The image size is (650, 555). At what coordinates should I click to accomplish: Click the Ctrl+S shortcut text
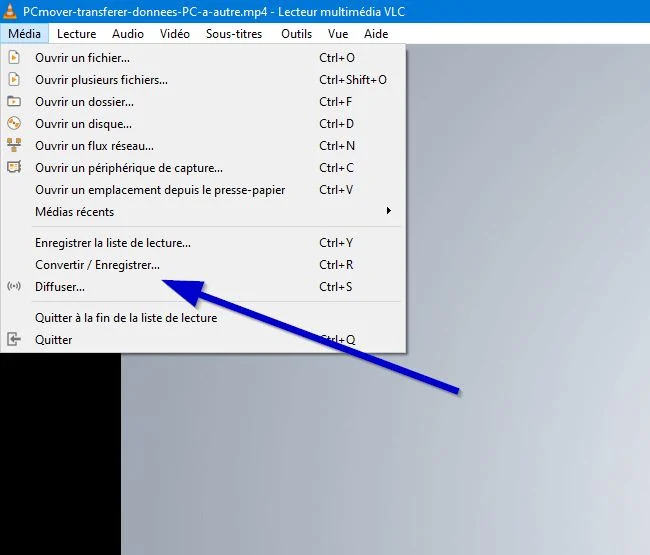click(336, 286)
